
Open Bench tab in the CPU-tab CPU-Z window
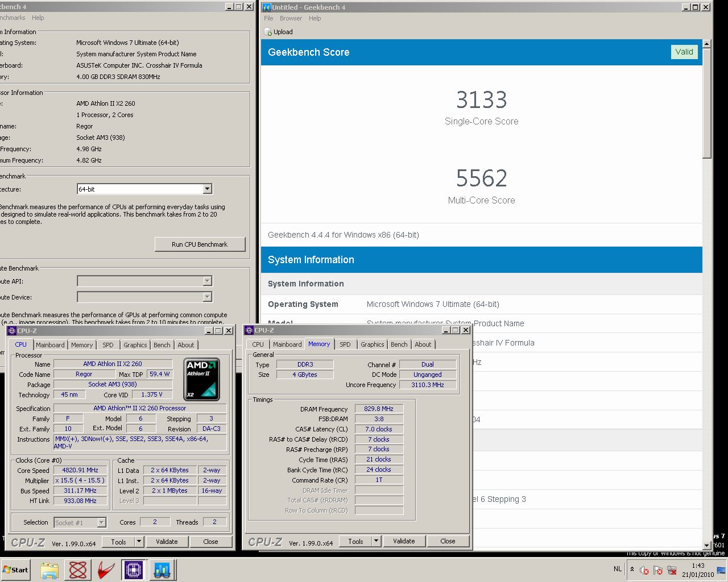click(162, 345)
